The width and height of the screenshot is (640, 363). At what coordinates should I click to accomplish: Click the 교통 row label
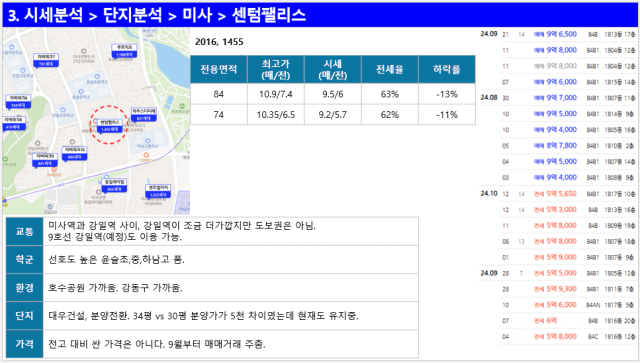[x=24, y=232]
